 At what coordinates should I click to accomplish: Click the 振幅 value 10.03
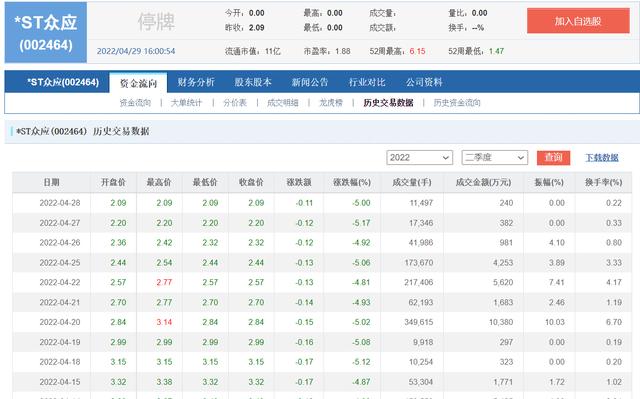[x=555, y=322]
